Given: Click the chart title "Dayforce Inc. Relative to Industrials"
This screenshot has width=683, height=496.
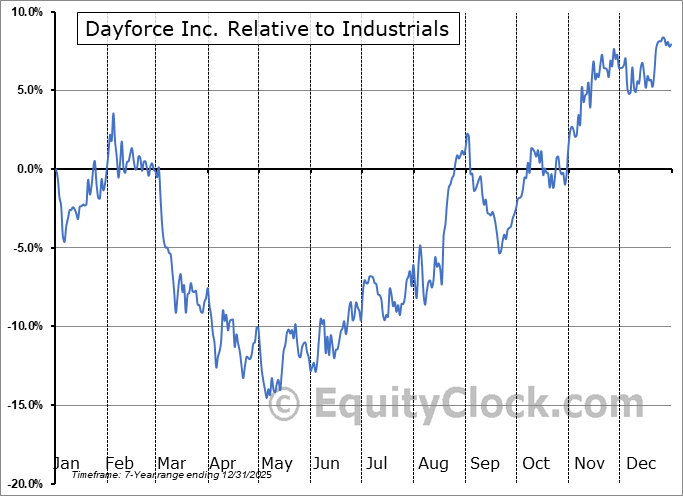Looking at the screenshot, I should point(267,29).
